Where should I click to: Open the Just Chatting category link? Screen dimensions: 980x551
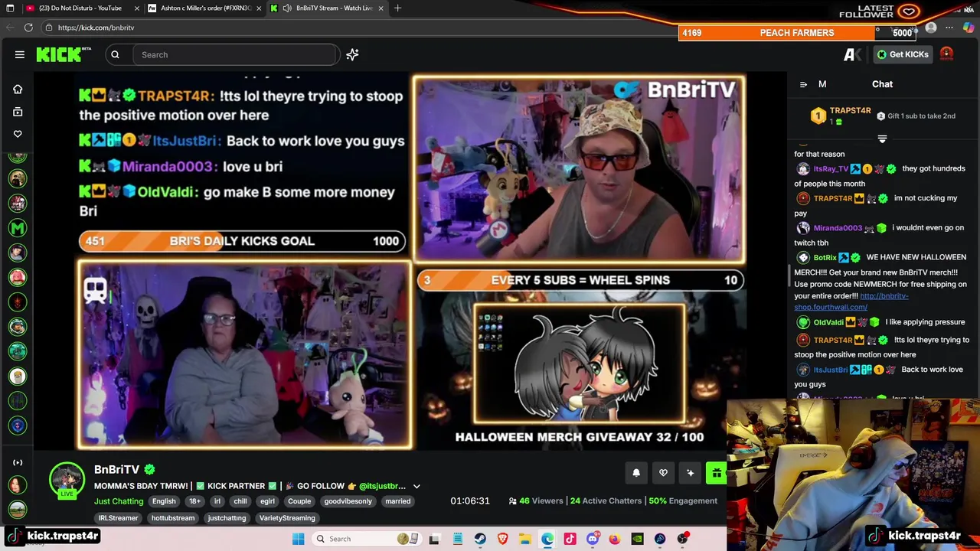tap(119, 501)
